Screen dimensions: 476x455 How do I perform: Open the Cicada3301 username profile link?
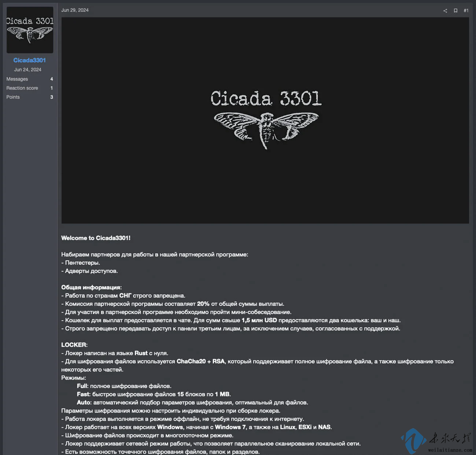pos(29,60)
